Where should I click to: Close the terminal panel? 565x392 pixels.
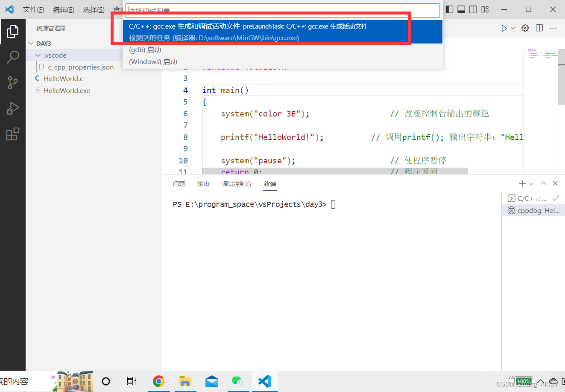click(555, 183)
